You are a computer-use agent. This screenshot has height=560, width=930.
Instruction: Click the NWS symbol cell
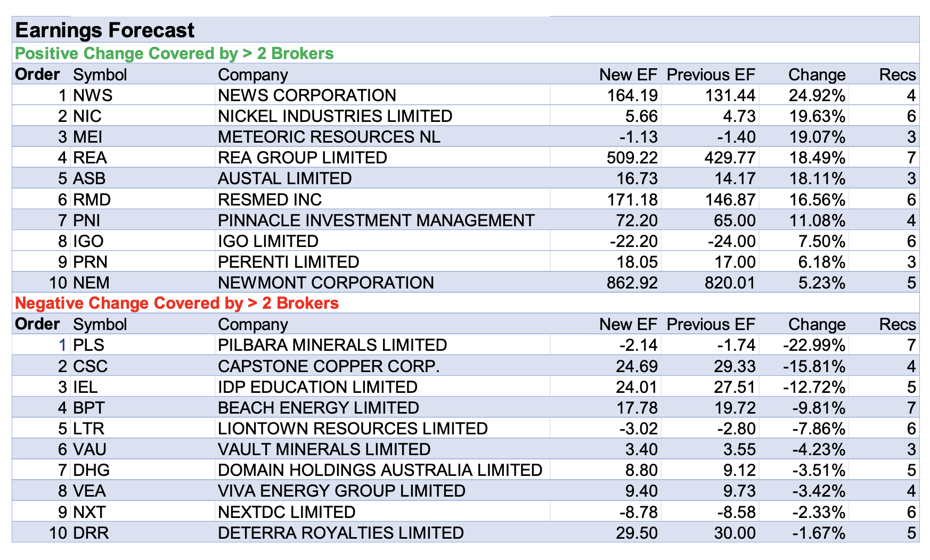tap(93, 95)
